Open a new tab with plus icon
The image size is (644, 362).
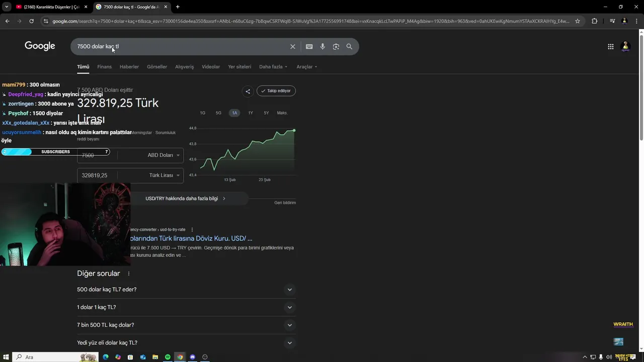178,7
